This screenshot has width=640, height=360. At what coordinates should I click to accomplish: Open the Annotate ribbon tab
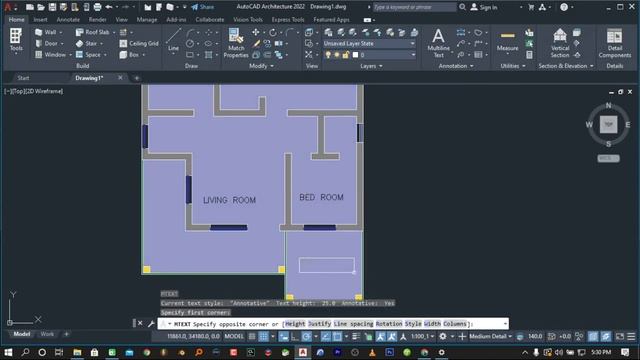[x=68, y=20]
